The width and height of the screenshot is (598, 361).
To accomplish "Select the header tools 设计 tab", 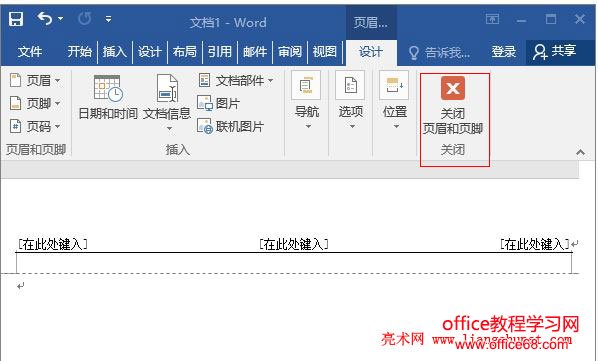I will pos(371,52).
